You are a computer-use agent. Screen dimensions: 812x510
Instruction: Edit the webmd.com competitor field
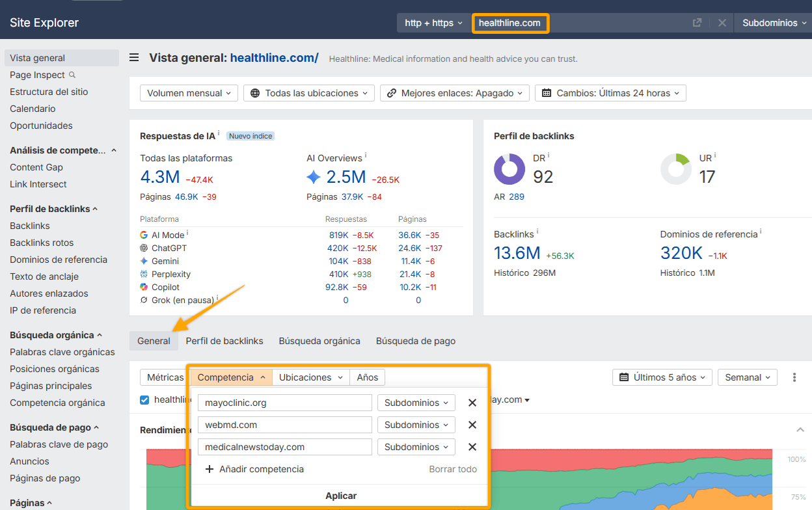[x=285, y=425]
